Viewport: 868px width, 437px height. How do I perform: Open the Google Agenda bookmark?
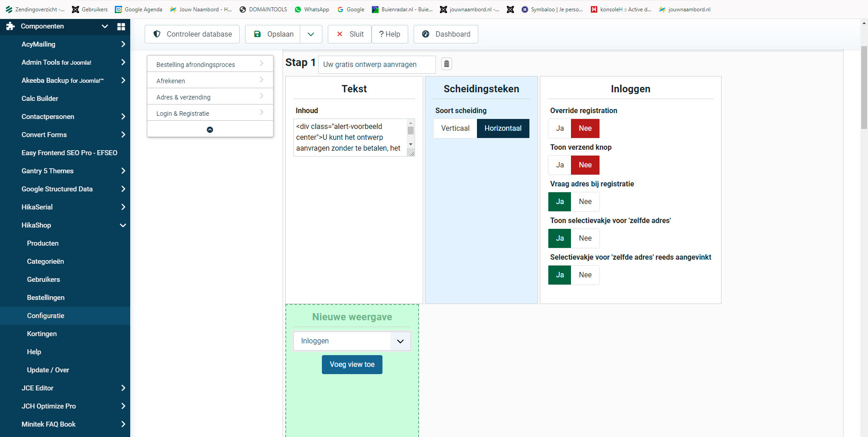coord(138,9)
